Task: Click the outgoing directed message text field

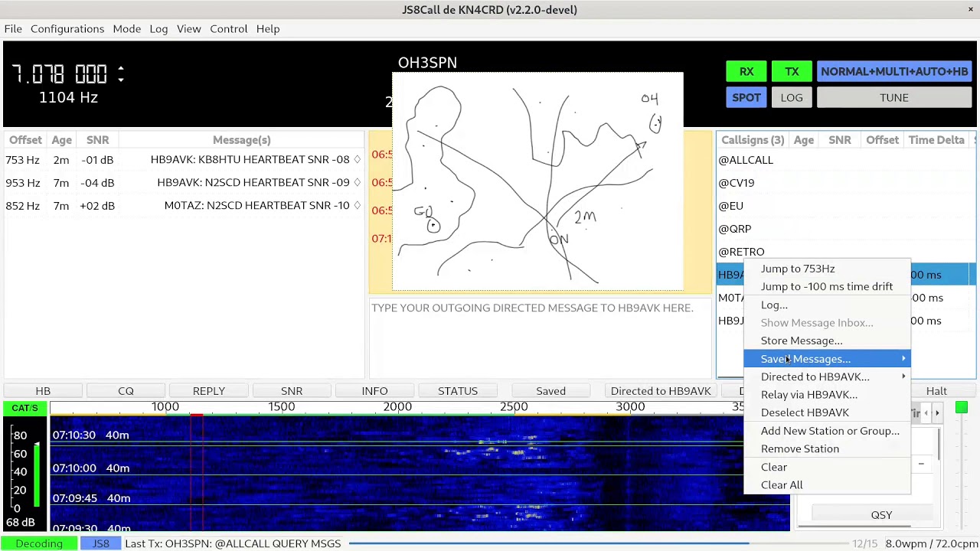Action: click(x=540, y=337)
